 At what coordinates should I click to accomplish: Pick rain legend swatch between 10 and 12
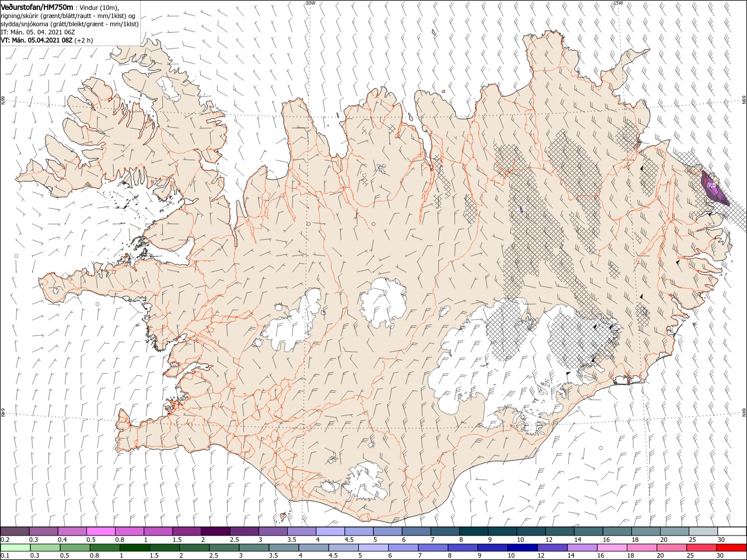[523, 548]
